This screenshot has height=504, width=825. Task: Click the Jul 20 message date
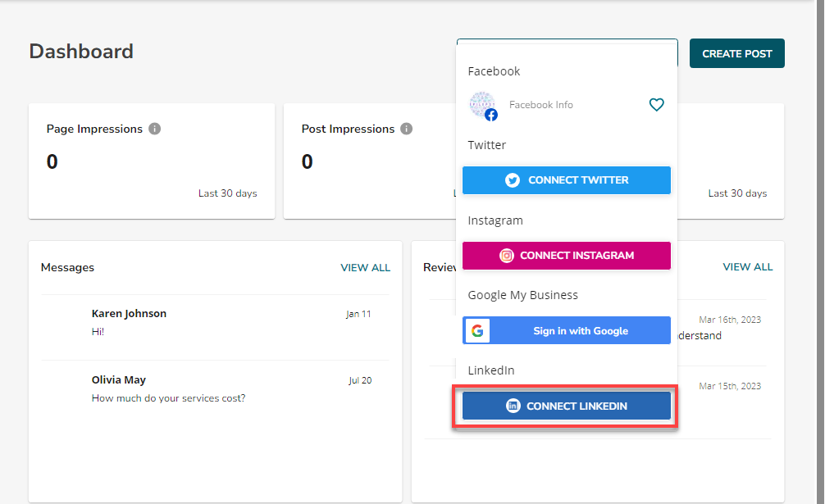point(360,380)
